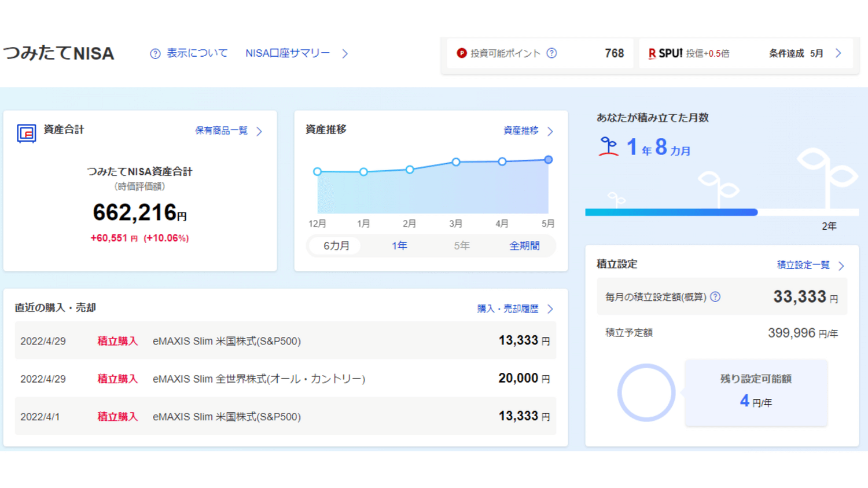Select the 12月 data point on the chart
This screenshot has height=488, width=868.
point(317,172)
